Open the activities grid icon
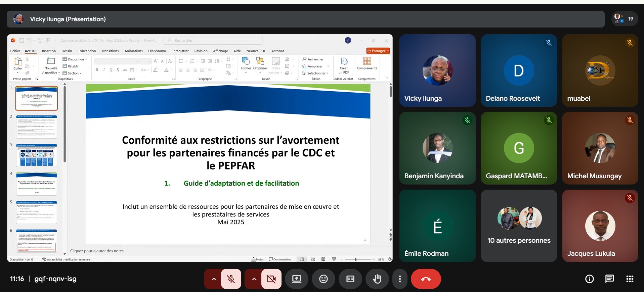644x292 pixels. pyautogui.click(x=630, y=279)
